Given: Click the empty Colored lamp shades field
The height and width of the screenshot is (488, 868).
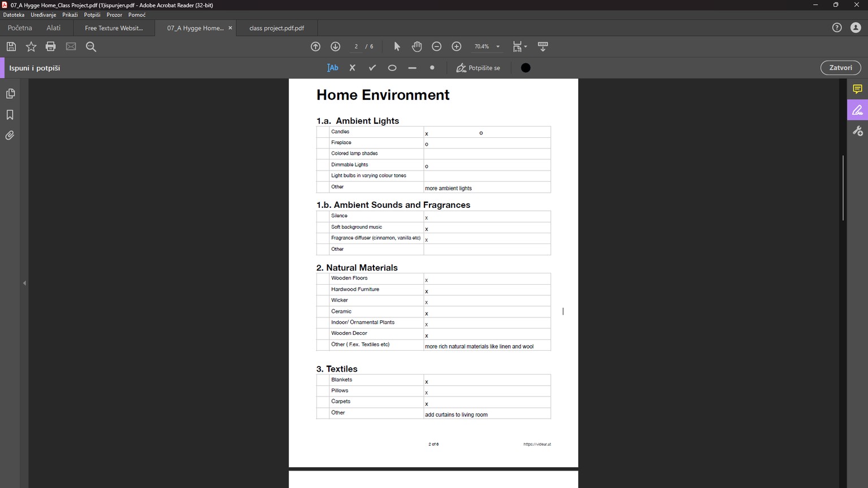Looking at the screenshot, I should (x=487, y=154).
